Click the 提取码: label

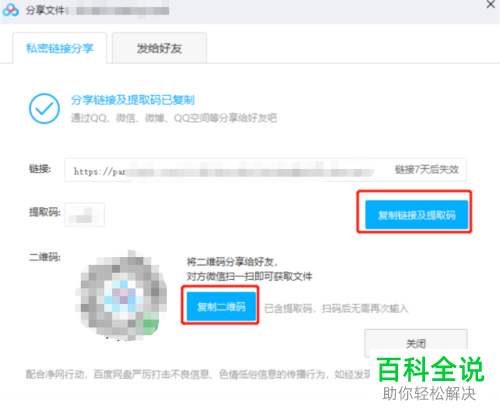point(45,212)
